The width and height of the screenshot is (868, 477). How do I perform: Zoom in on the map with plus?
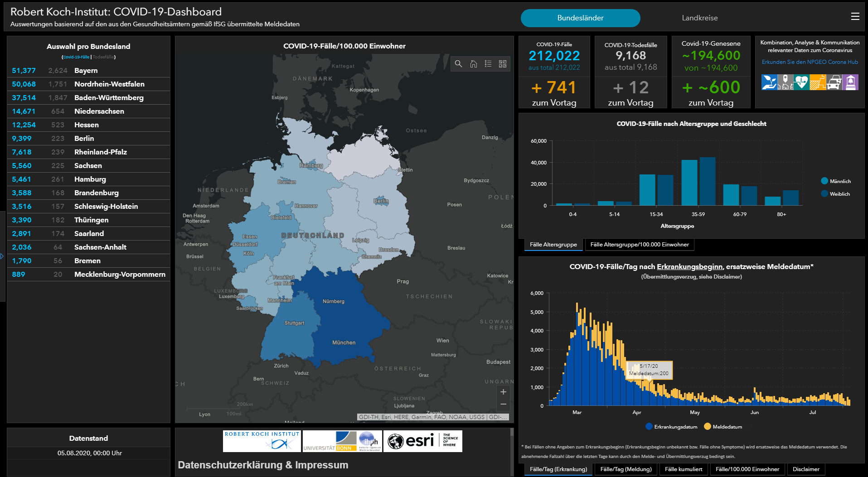click(x=503, y=392)
